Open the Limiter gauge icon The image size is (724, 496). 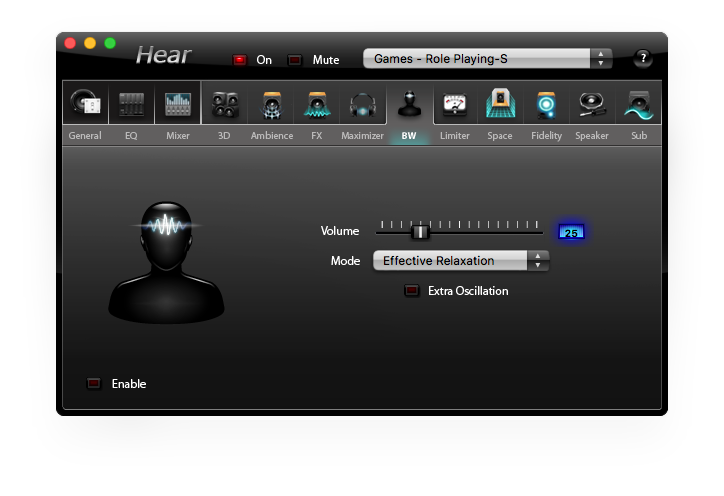pos(455,104)
